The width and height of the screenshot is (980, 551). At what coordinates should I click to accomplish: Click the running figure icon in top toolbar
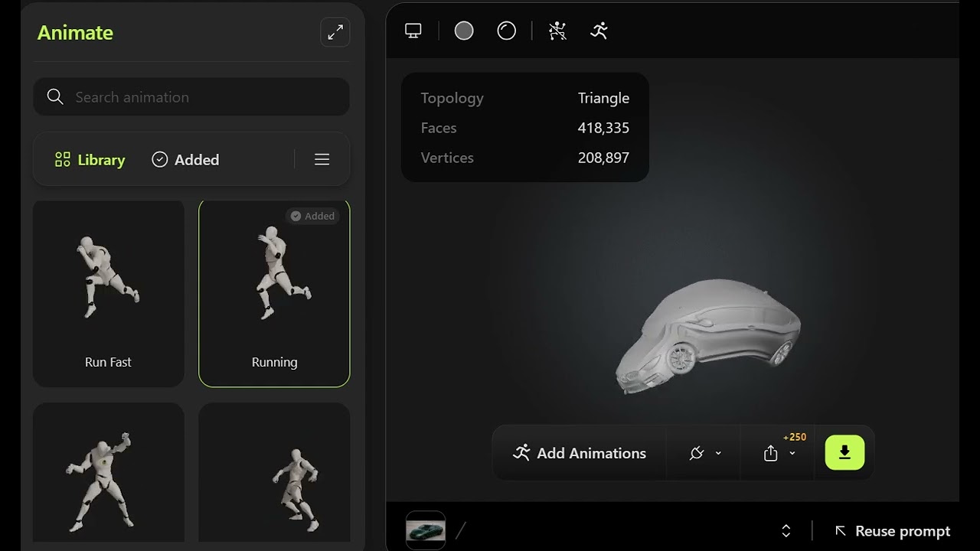(x=599, y=31)
